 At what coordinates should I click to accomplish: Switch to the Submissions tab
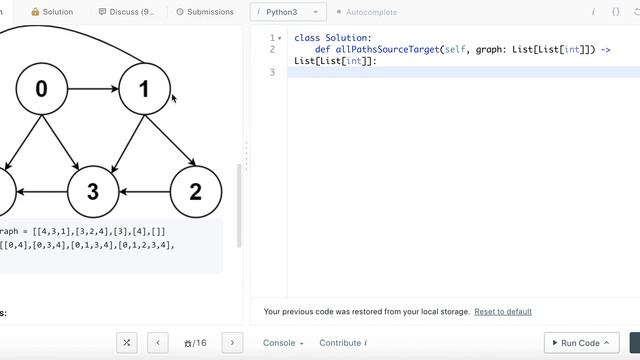205,12
